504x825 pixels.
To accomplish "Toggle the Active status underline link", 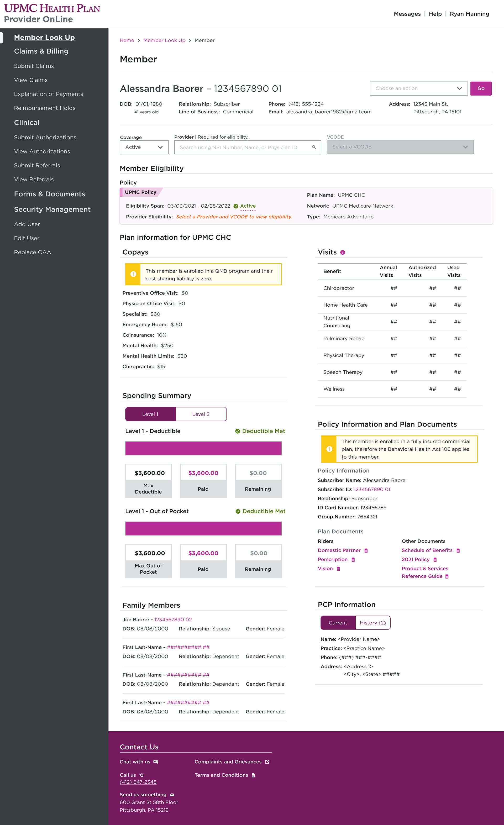I will (x=248, y=206).
